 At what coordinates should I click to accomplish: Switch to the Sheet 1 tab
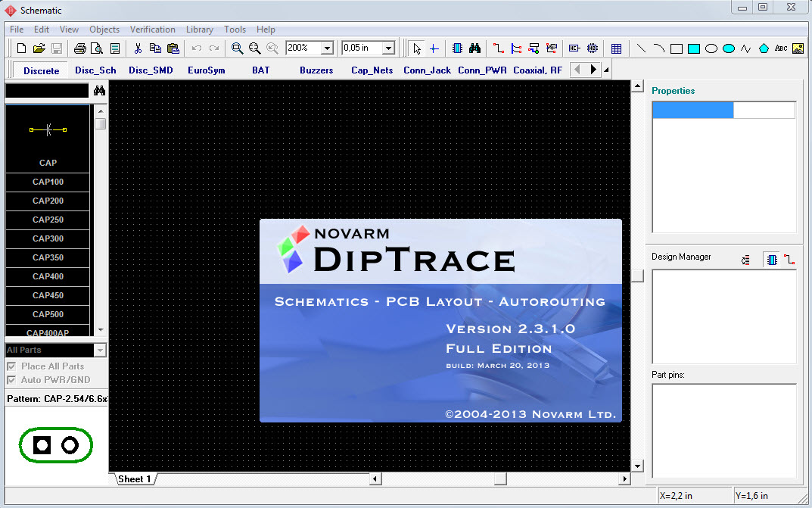pos(134,479)
